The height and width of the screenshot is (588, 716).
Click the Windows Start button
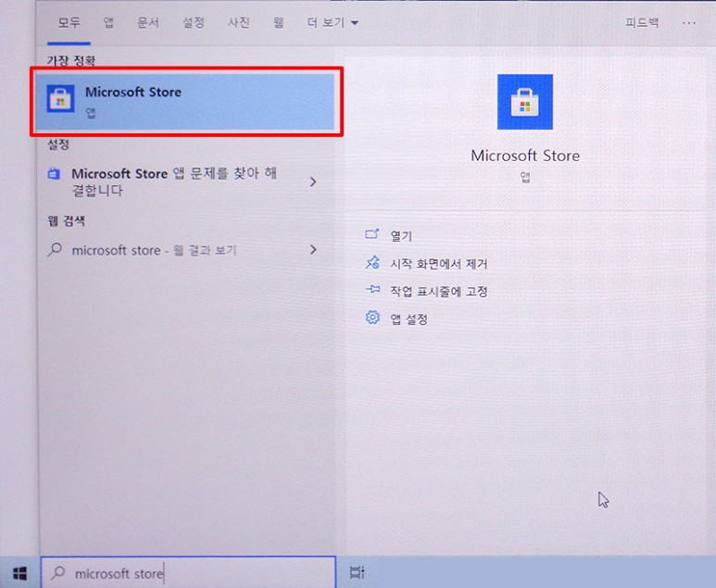tap(19, 573)
